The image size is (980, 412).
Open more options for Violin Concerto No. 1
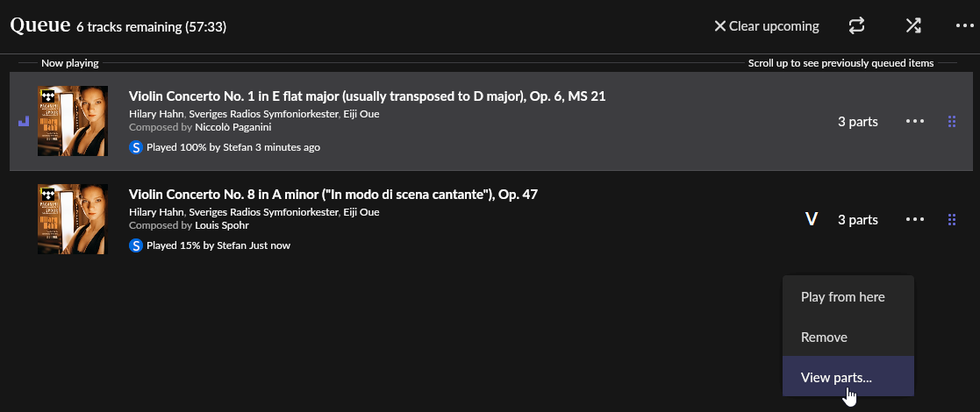(915, 122)
